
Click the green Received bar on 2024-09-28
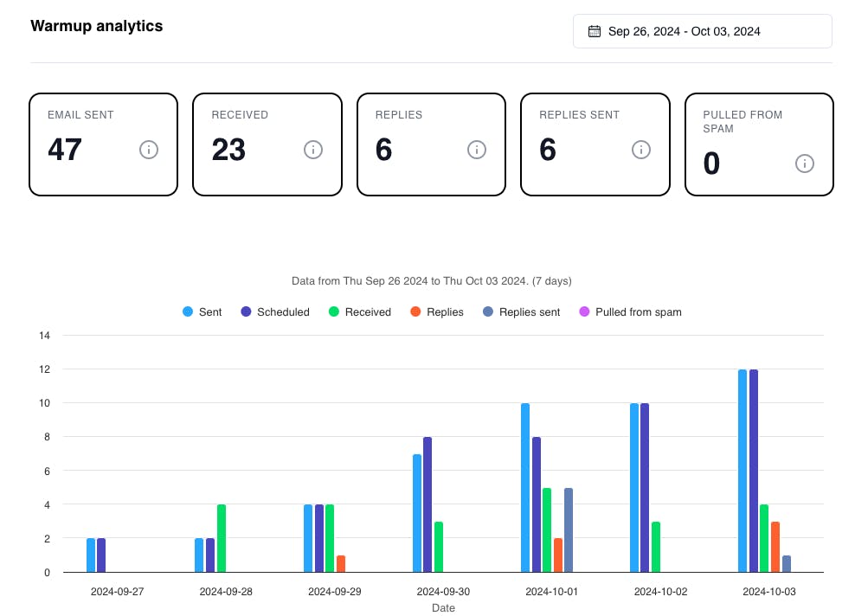coord(221,536)
